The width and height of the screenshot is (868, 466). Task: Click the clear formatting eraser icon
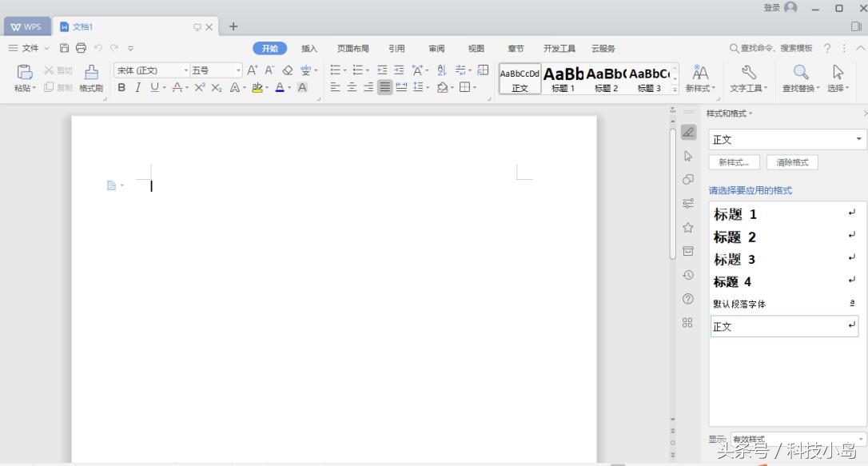(288, 70)
